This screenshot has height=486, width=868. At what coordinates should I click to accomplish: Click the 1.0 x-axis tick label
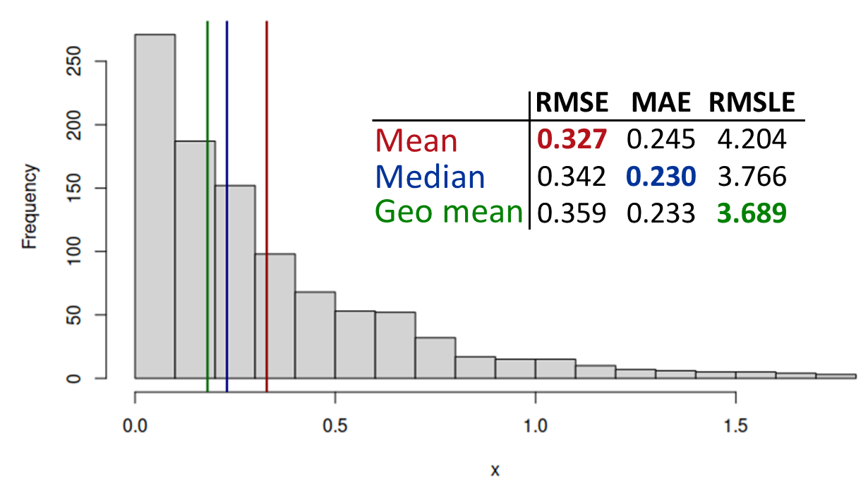(536, 428)
